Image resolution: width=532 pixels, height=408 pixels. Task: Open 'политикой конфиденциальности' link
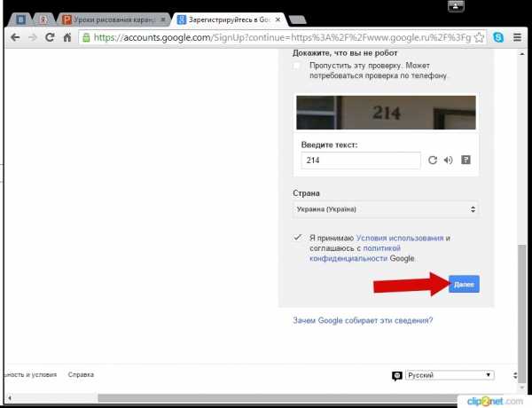355,253
